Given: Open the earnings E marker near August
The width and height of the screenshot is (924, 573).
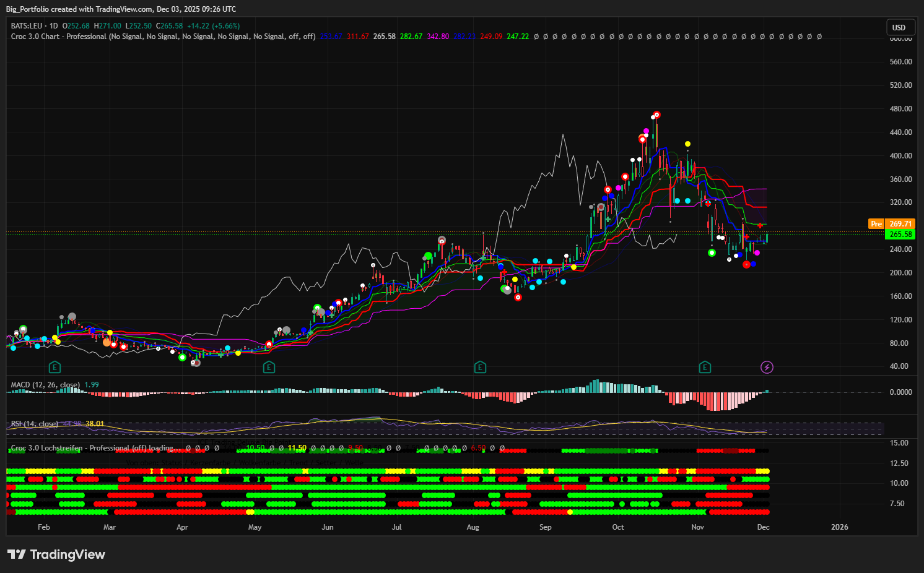Looking at the screenshot, I should tap(480, 368).
